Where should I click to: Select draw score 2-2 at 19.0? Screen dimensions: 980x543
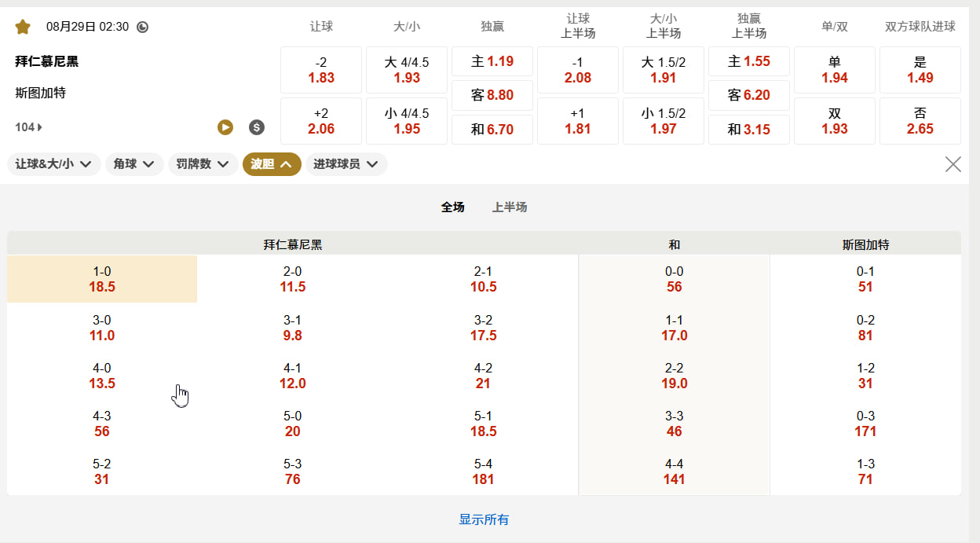coord(675,376)
